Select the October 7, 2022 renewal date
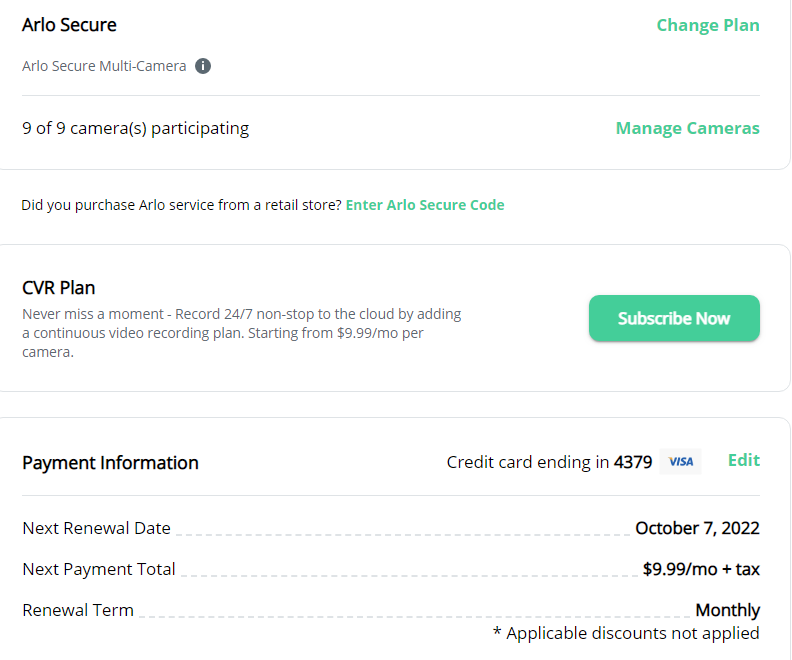 point(697,528)
